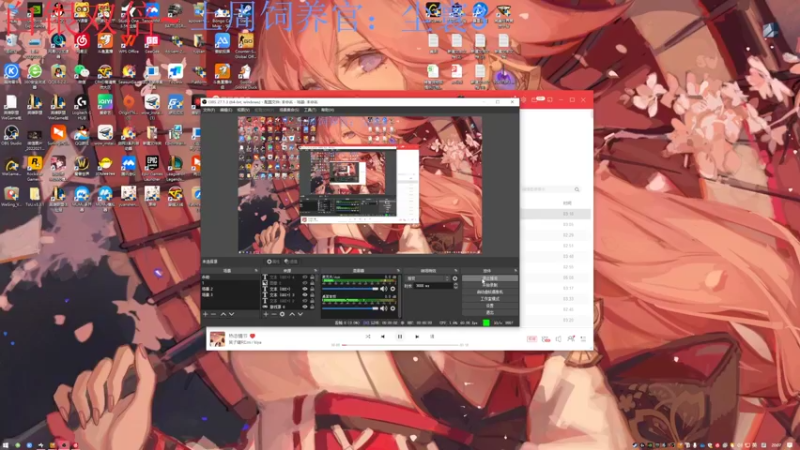This screenshot has width=800, height=450.
Task: Open the 帮助 menu in OBS
Action: tap(327, 110)
